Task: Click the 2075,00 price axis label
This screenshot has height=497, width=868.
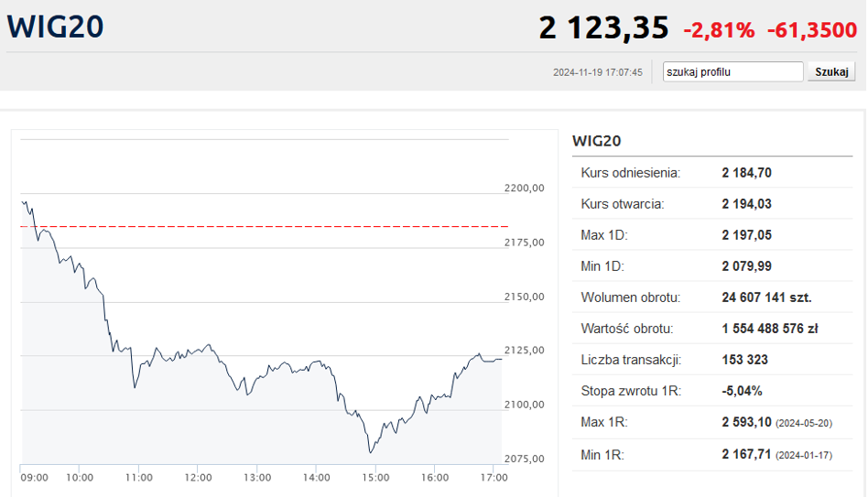Action: tap(525, 459)
